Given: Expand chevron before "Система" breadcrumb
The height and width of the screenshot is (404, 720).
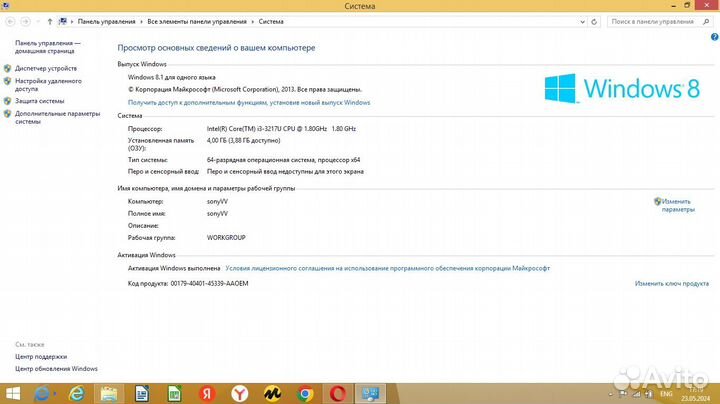Looking at the screenshot, I should (253, 22).
